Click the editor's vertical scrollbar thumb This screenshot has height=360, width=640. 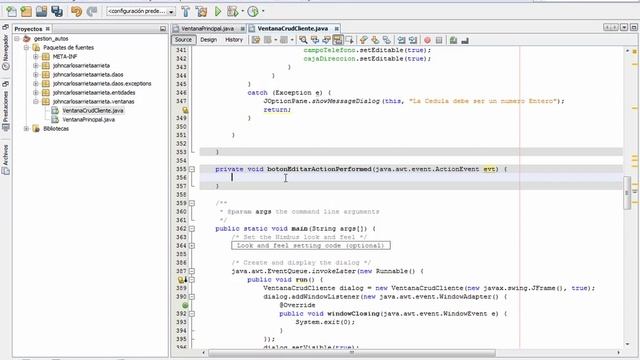pyautogui.click(x=627, y=193)
